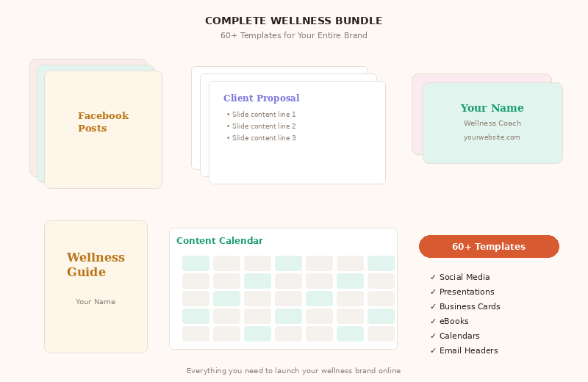Select the Wellness Guide eBook cover
This screenshot has width=588, height=382.
click(x=96, y=286)
